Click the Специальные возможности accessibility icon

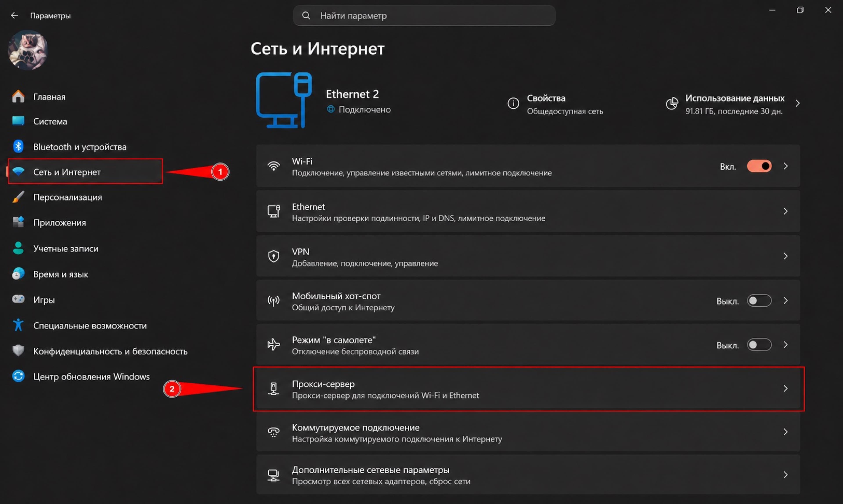coord(18,325)
